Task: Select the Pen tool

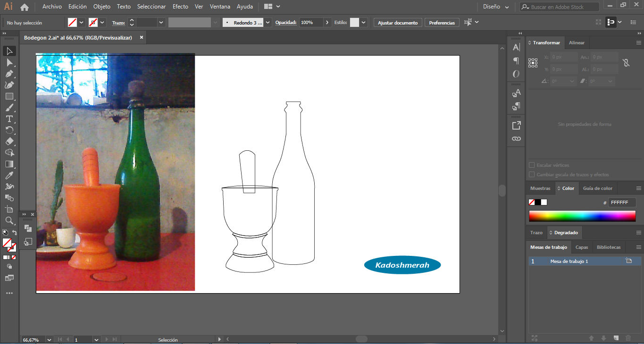Action: 9,74
